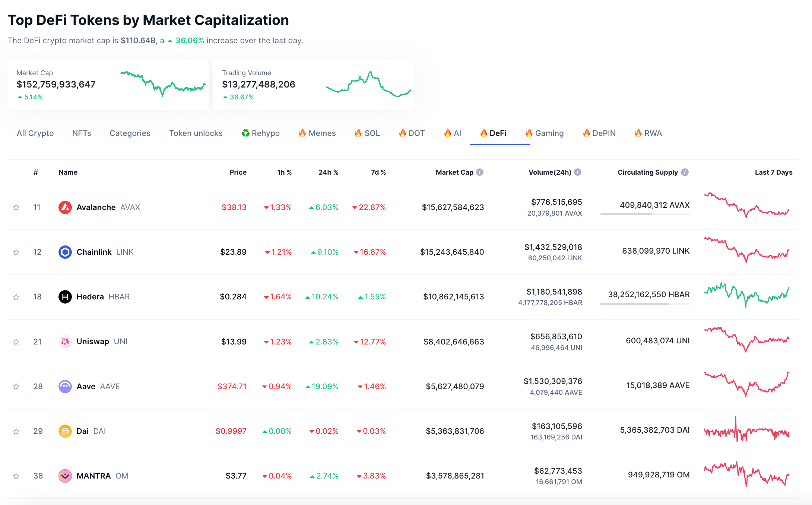
Task: Toggle Uniswap watchlist star
Action: 16,342
